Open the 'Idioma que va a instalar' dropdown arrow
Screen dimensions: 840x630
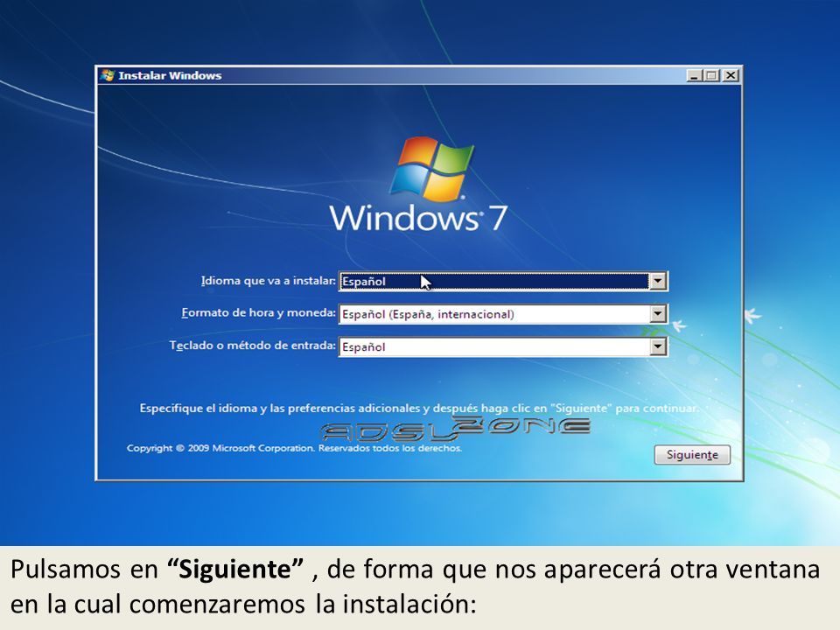658,281
